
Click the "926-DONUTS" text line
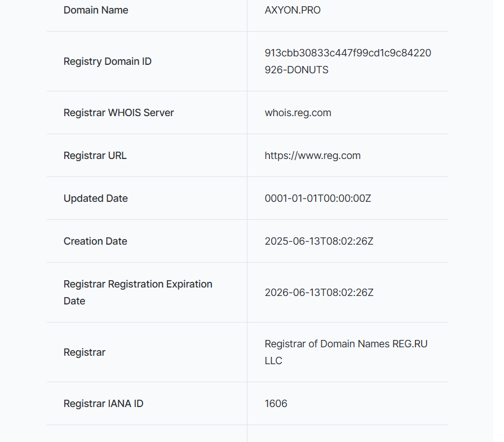tap(297, 70)
